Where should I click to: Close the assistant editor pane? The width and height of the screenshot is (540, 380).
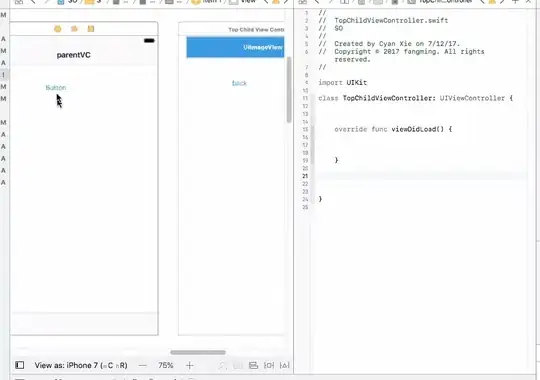[x=528, y=2]
